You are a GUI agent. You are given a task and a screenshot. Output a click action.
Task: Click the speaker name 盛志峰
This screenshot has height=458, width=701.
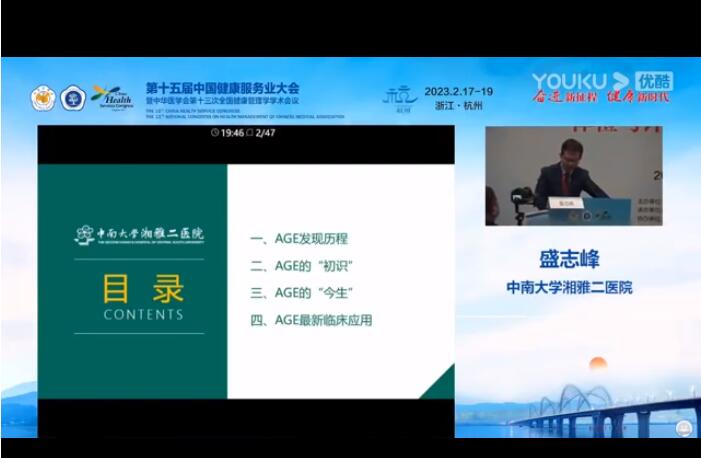click(569, 260)
